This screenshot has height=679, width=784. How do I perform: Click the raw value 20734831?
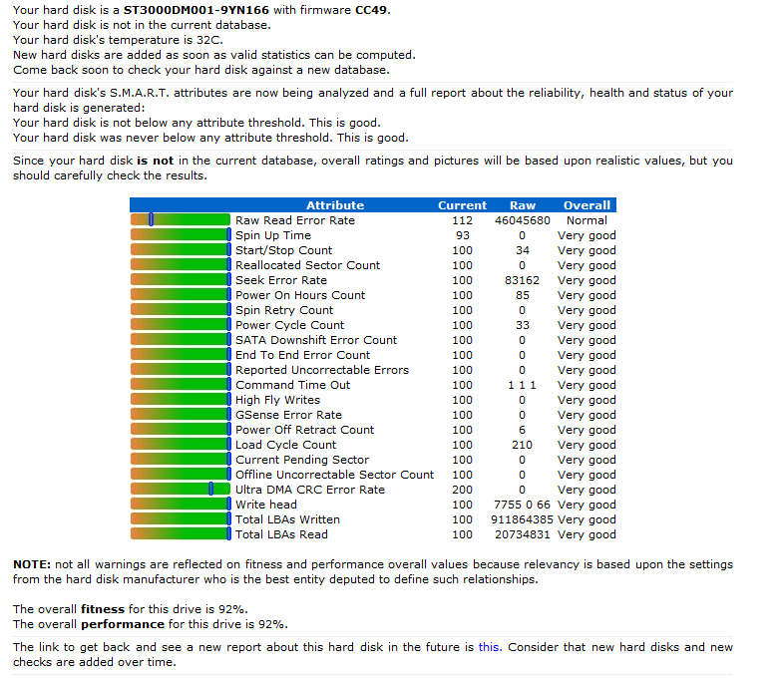tap(523, 535)
